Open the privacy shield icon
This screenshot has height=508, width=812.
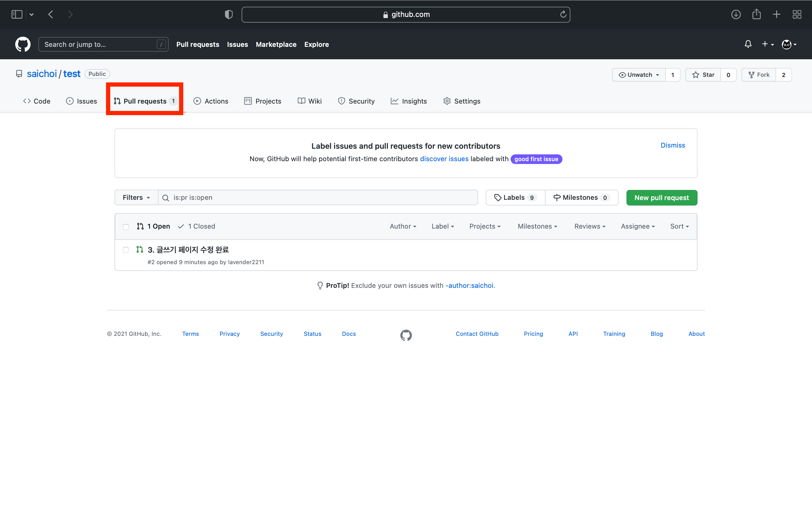(x=228, y=14)
